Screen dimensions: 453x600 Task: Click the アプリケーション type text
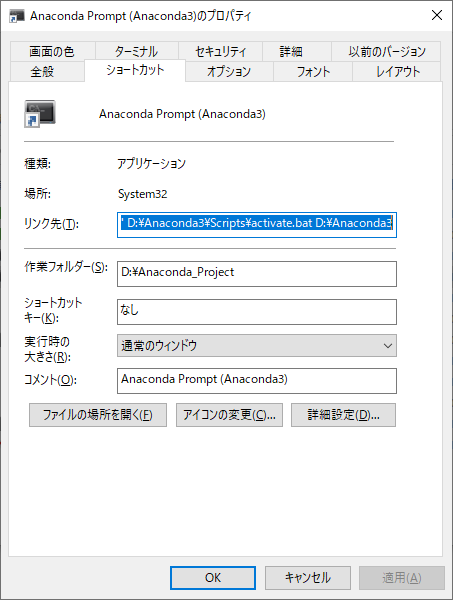pyautogui.click(x=152, y=163)
